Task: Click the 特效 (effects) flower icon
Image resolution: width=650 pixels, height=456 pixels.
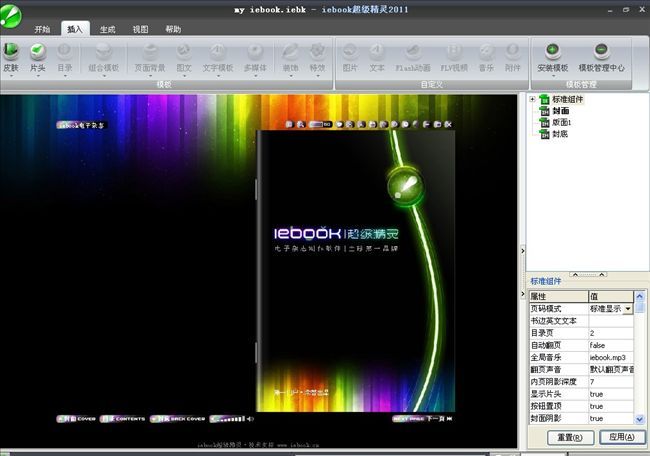Action: [317, 51]
